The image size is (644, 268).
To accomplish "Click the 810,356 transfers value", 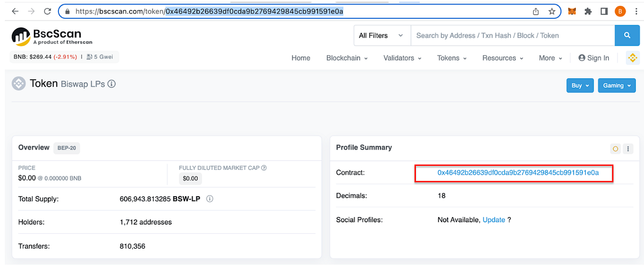I will 132,247.
